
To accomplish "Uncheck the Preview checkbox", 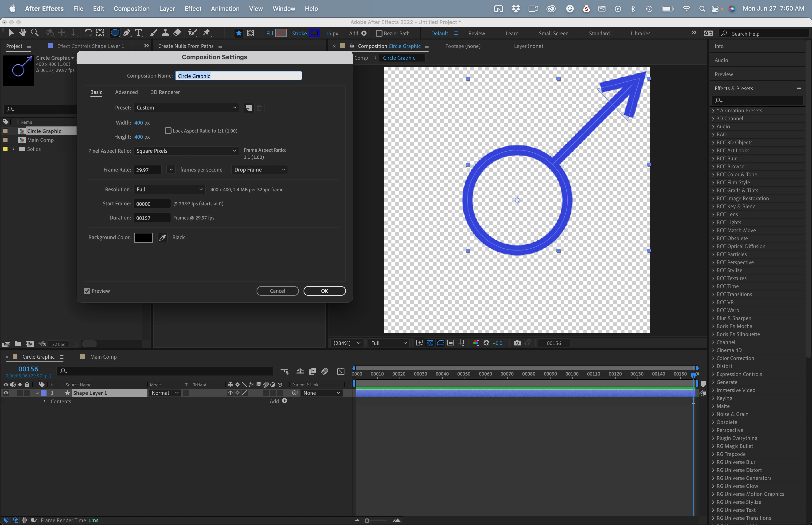I will 87,291.
